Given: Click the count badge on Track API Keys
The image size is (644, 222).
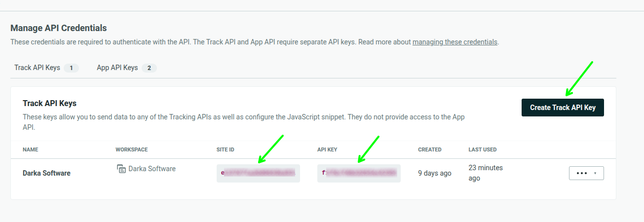Looking at the screenshot, I should (71, 68).
